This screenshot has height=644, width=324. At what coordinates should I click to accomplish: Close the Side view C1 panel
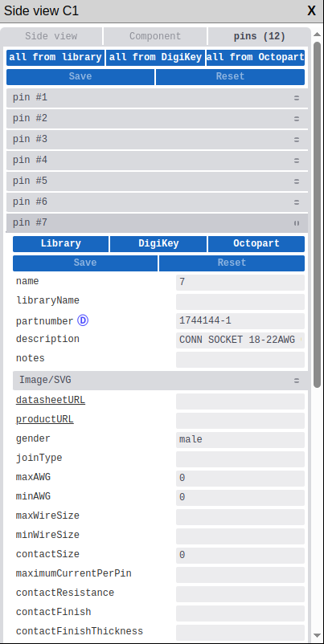tap(312, 10)
